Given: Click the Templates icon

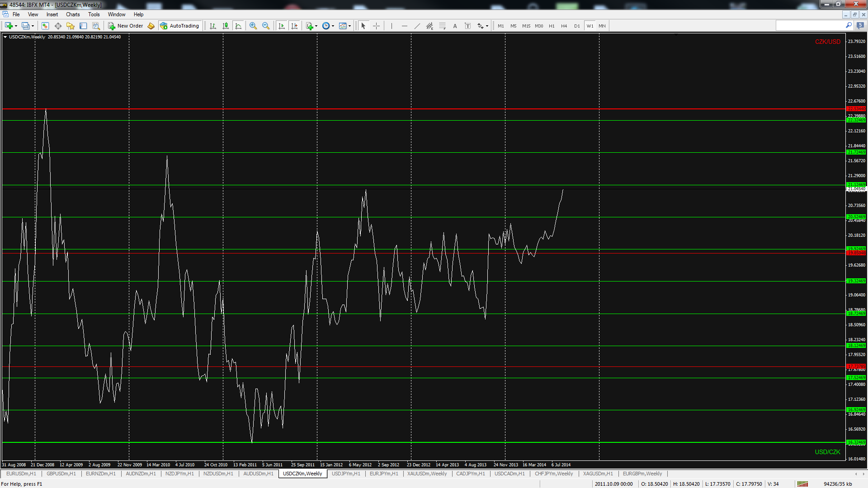Looking at the screenshot, I should pyautogui.click(x=343, y=26).
